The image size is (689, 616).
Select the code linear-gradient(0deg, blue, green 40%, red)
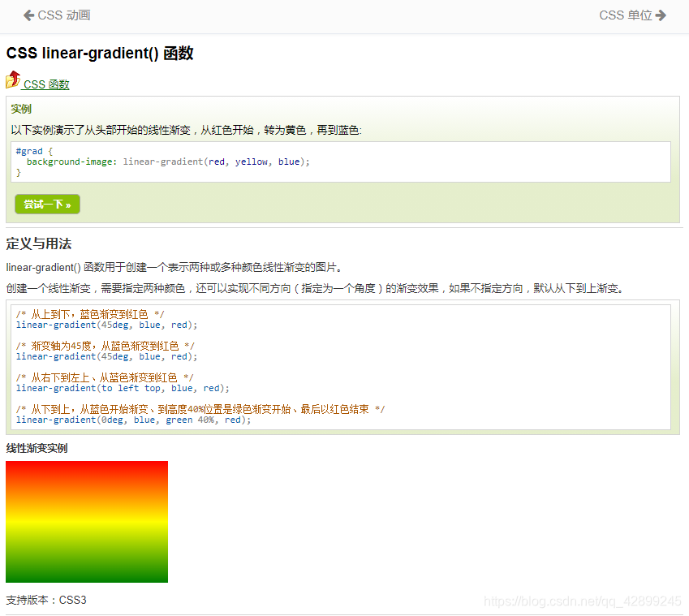click(130, 420)
